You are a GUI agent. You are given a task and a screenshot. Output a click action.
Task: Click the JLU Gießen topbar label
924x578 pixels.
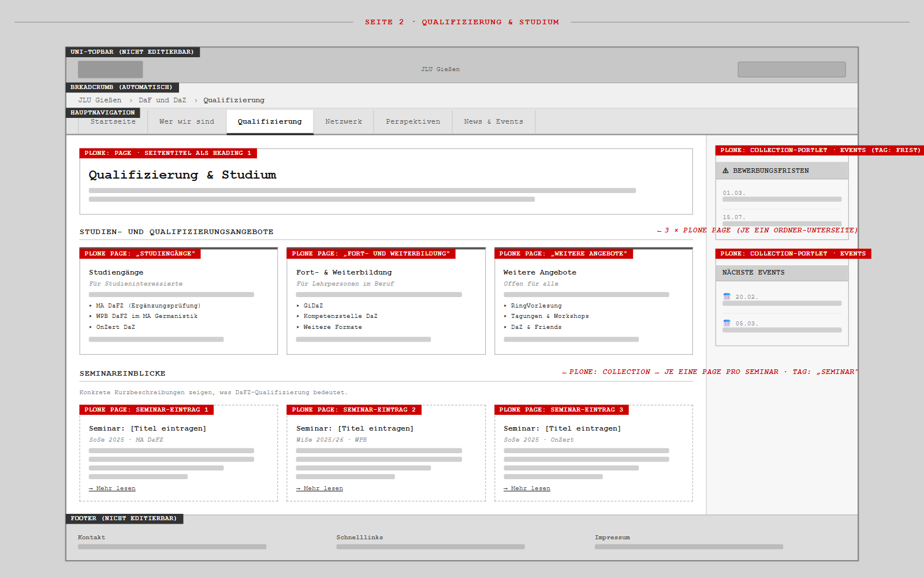tap(440, 69)
